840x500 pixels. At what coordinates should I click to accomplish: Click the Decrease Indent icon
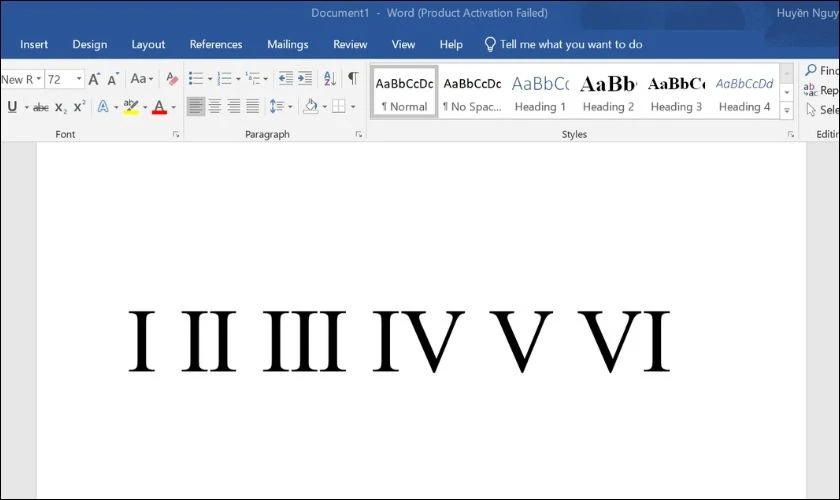285,79
